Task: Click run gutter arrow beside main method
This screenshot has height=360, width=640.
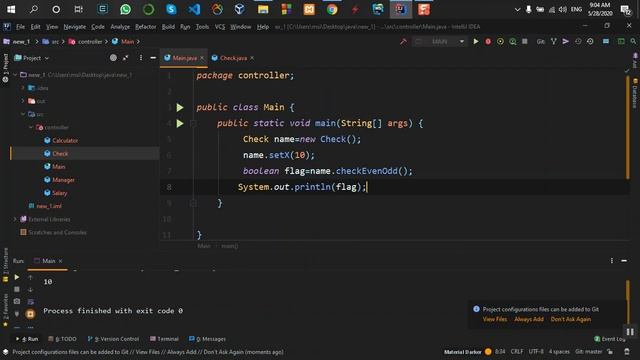Action: click(180, 123)
